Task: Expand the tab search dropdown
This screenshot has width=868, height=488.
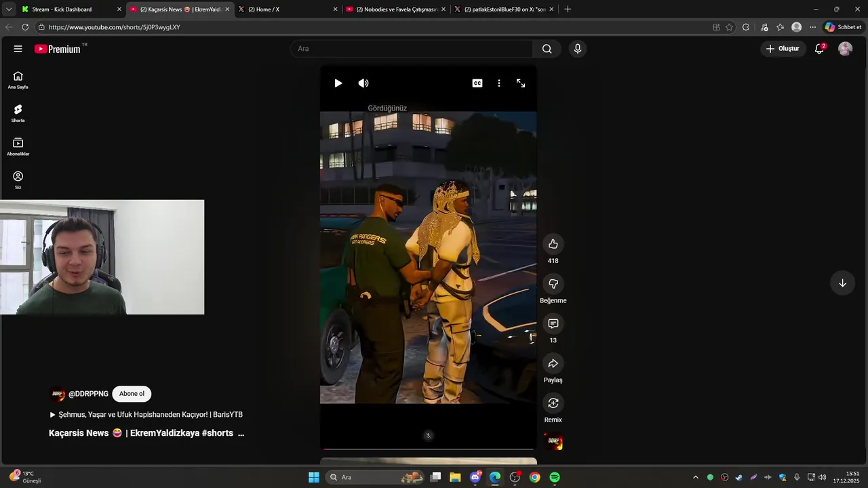Action: pyautogui.click(x=8, y=9)
